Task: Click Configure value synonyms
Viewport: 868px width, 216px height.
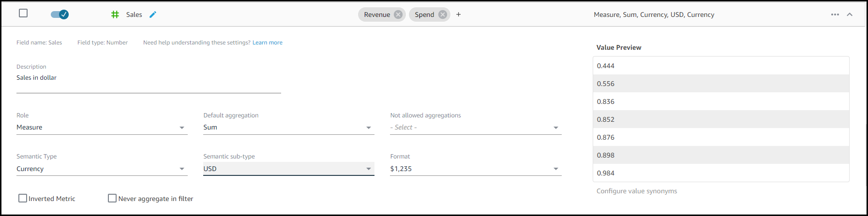Action: coord(636,191)
